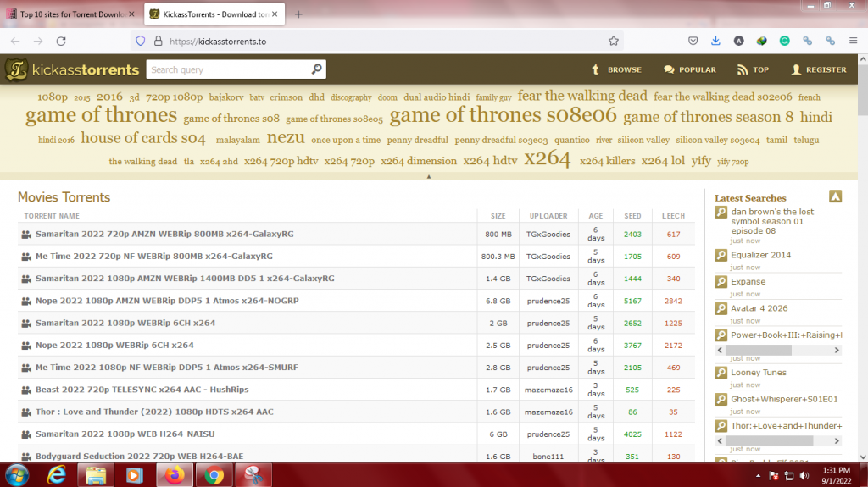Click the large x264 tag

coord(547,159)
